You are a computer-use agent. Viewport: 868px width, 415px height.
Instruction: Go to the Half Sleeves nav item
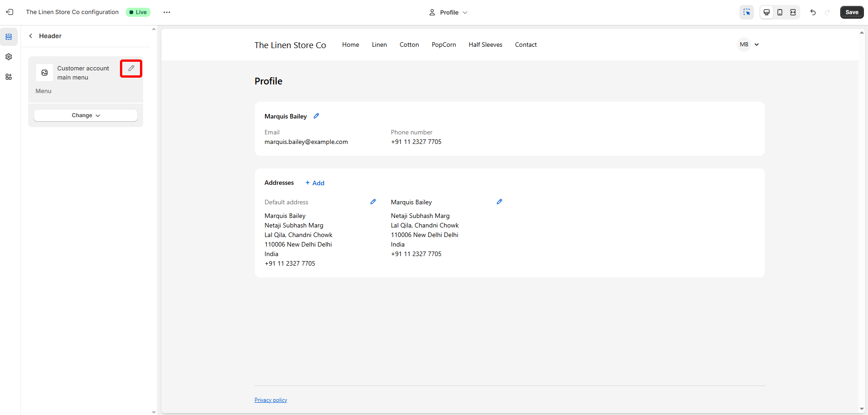tap(485, 44)
